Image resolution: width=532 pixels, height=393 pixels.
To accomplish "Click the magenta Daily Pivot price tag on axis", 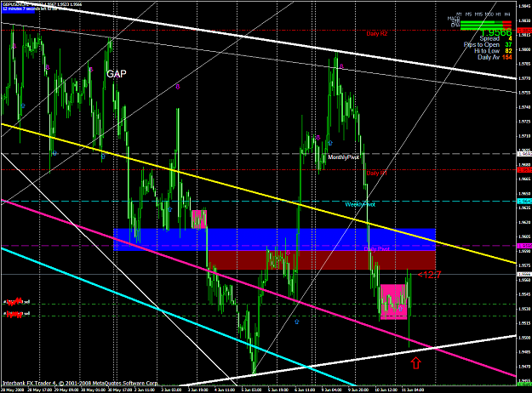I will pyautogui.click(x=524, y=246).
